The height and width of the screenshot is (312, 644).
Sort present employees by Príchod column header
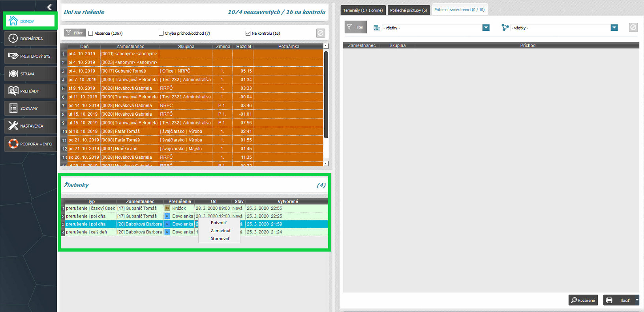(x=528, y=45)
